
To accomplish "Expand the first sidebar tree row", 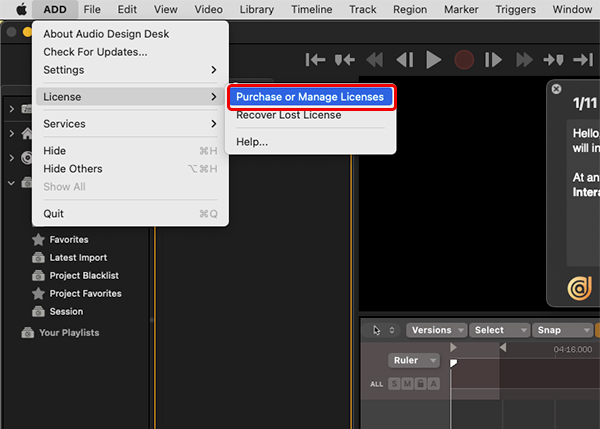I will coord(11,109).
